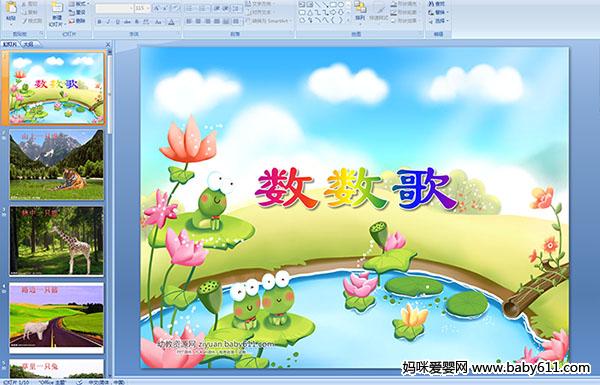This screenshot has width=600, height=385.
Task: Toggle text Shadow formatting
Action: (137, 22)
